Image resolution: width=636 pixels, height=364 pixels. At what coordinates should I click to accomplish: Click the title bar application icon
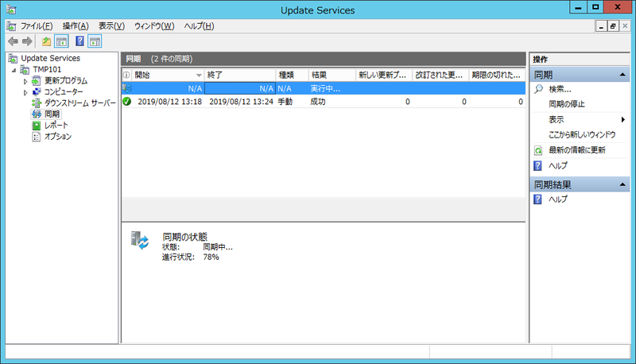(11, 10)
